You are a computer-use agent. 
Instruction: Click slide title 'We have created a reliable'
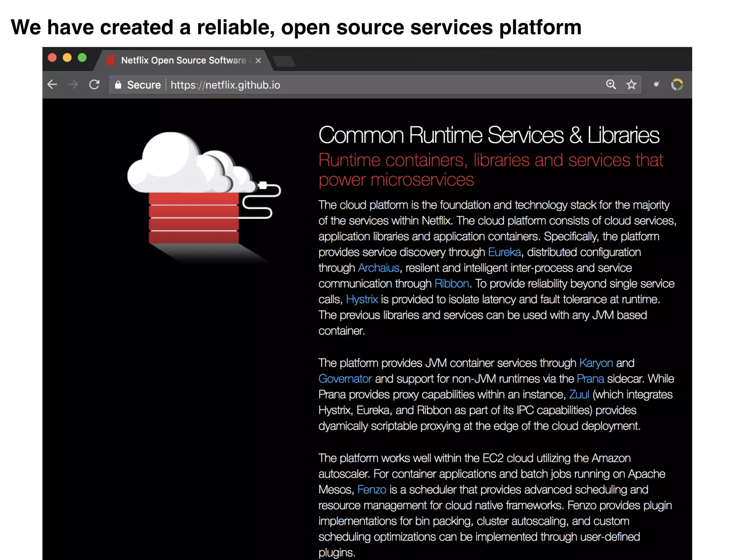click(296, 27)
